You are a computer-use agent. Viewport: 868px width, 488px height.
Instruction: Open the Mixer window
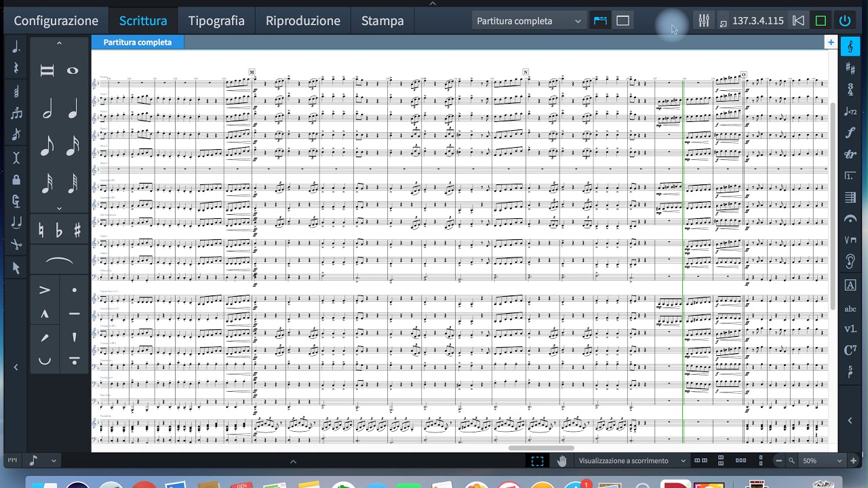click(704, 21)
